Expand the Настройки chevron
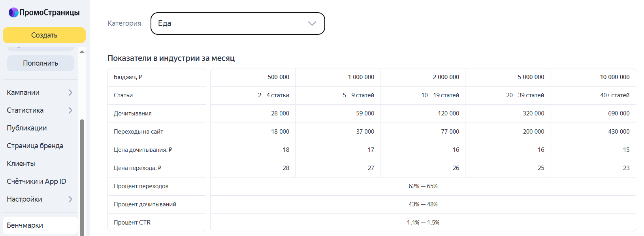 click(x=70, y=199)
